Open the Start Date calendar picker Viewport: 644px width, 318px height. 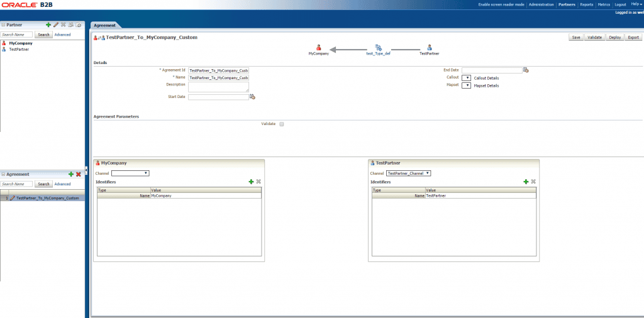click(253, 97)
